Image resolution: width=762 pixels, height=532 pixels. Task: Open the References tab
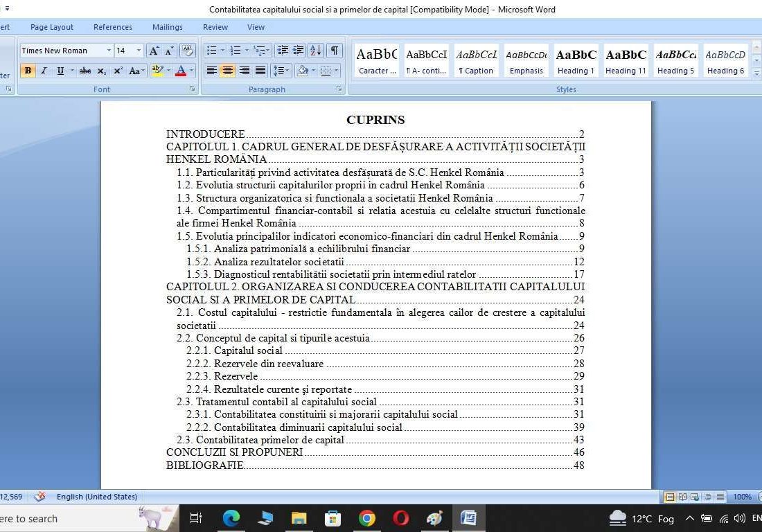(113, 27)
